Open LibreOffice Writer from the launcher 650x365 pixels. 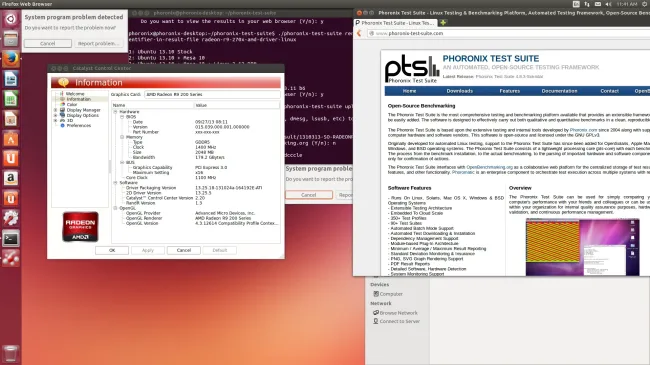point(11,79)
